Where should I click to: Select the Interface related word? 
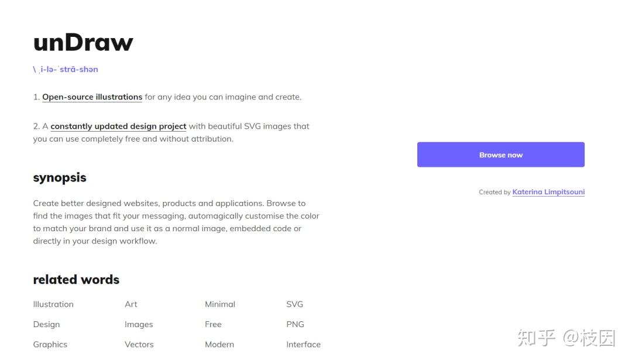[x=303, y=345]
